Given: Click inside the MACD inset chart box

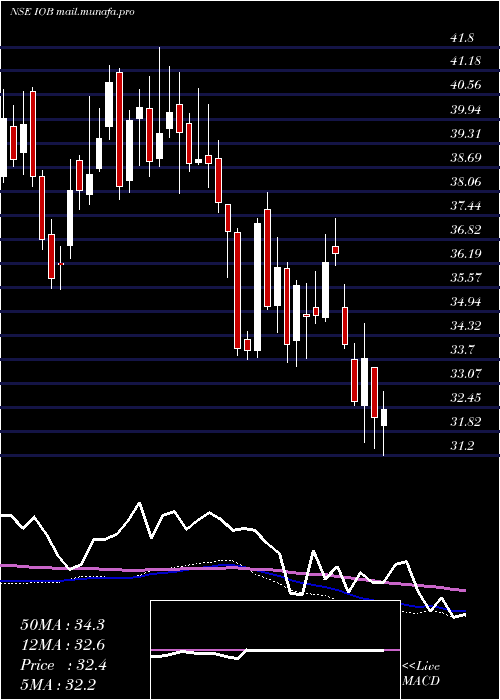Looking at the screenshot, I should tap(275, 650).
